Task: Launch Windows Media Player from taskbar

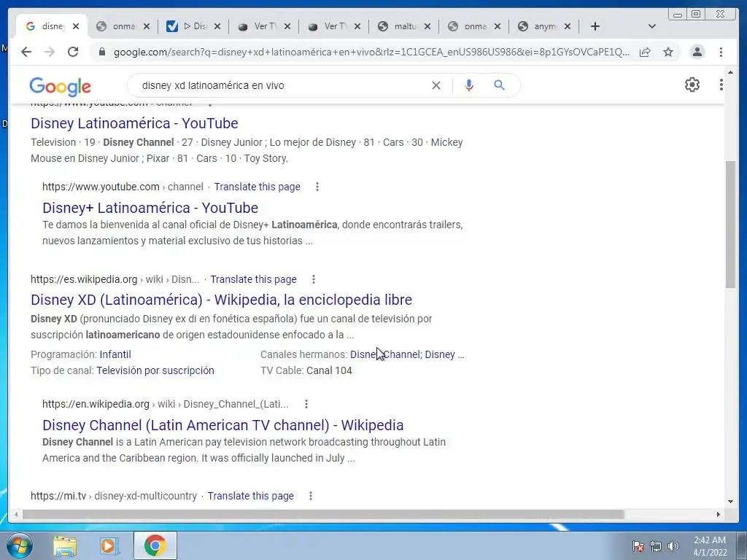Action: coord(109,545)
